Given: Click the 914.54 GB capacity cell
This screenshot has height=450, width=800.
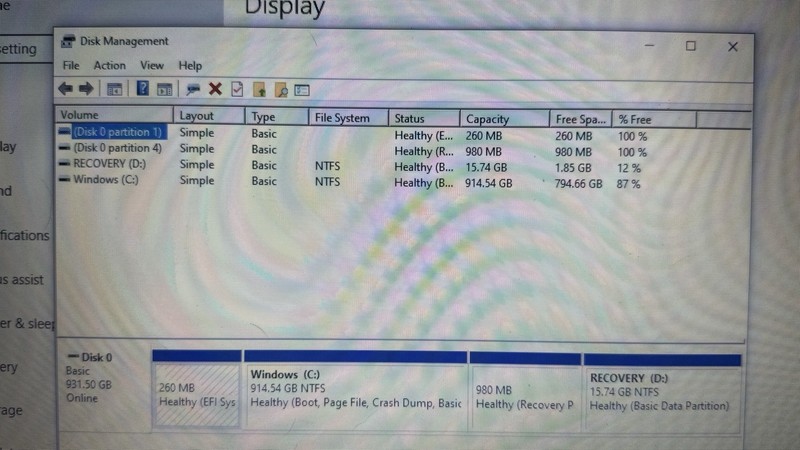Looking at the screenshot, I should pos(488,183).
